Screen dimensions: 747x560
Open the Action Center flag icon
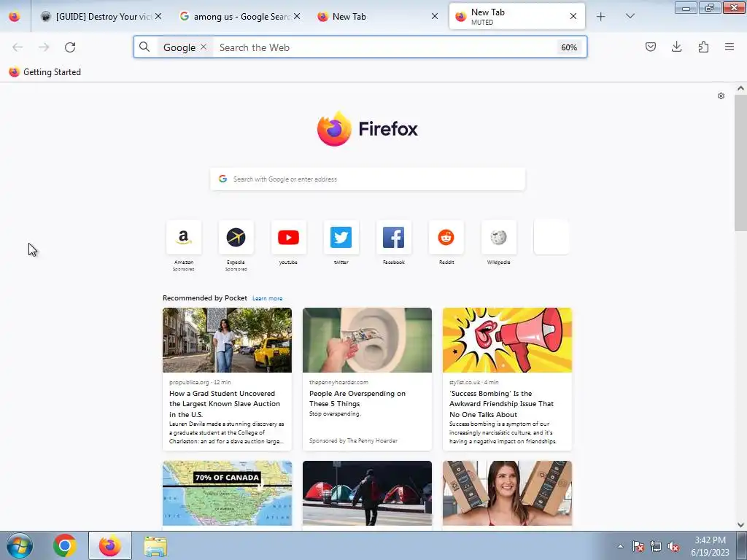[638, 546]
